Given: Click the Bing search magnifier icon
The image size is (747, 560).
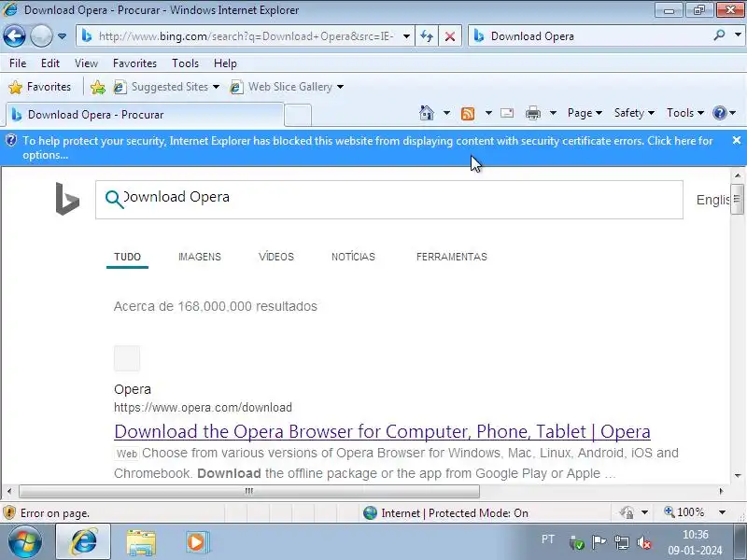Looking at the screenshot, I should click(114, 199).
